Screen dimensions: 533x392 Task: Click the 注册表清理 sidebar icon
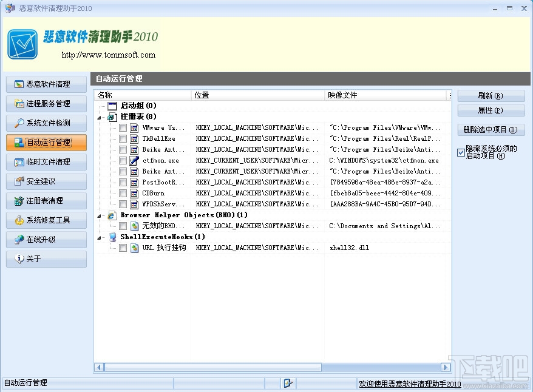19,201
